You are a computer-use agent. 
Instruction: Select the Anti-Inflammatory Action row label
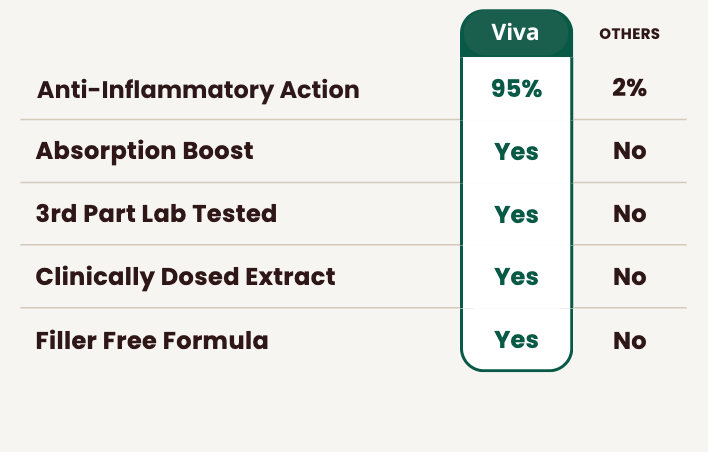coord(198,89)
